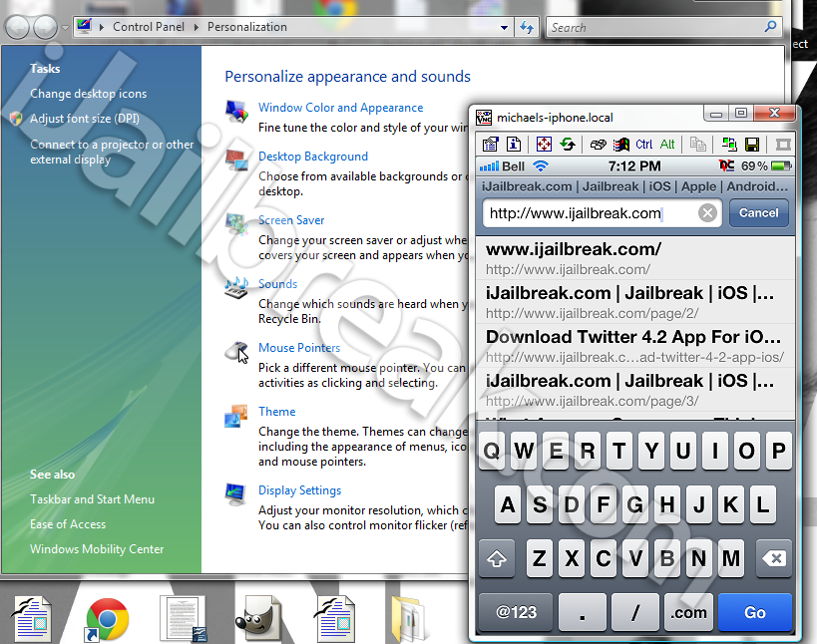The height and width of the screenshot is (644, 817).
Task: Click Change desktop icons task
Action: pos(89,94)
